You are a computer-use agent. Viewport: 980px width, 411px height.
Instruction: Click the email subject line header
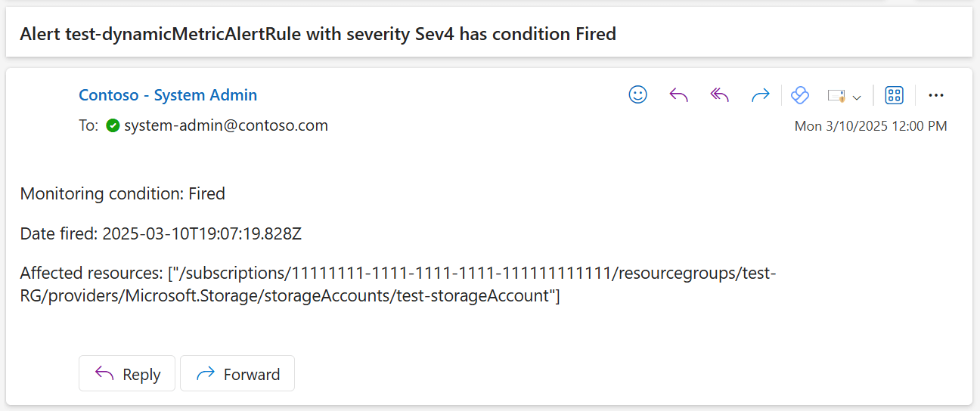(x=318, y=34)
